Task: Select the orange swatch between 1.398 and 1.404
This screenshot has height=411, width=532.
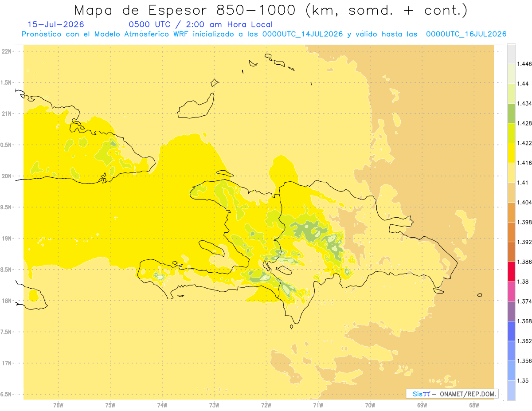Action: (511, 212)
